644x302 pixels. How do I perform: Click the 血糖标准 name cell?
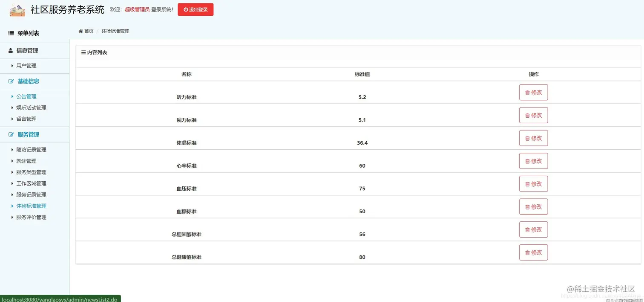coord(187,212)
